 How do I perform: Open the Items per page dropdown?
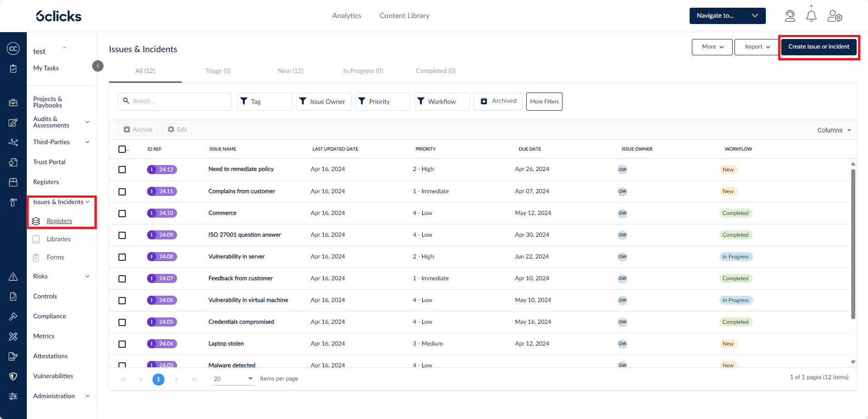coord(233,379)
